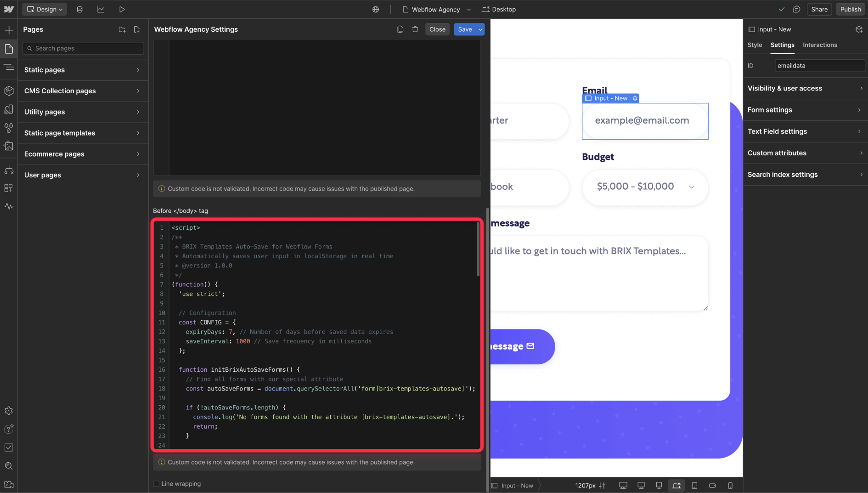Open the Help question icon
The image size is (868, 493).
pos(9,429)
